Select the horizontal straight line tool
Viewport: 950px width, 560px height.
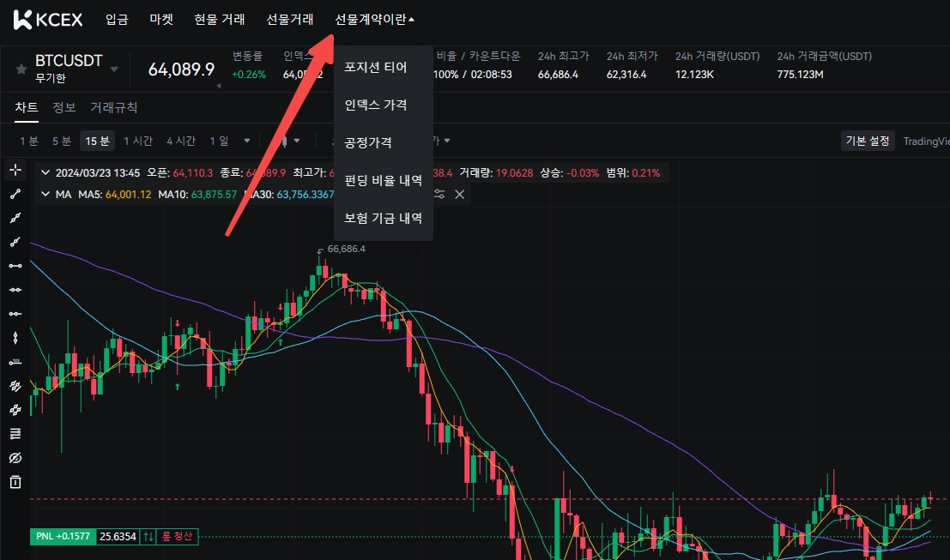(15, 290)
